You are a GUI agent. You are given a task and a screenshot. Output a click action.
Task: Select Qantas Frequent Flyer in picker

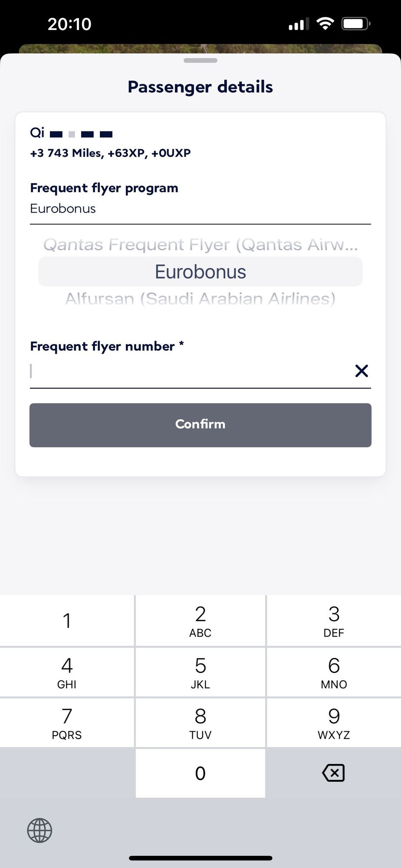200,245
